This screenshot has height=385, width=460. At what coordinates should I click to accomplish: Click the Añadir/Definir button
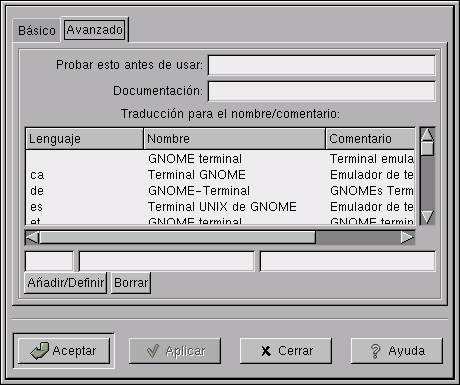[x=66, y=283]
